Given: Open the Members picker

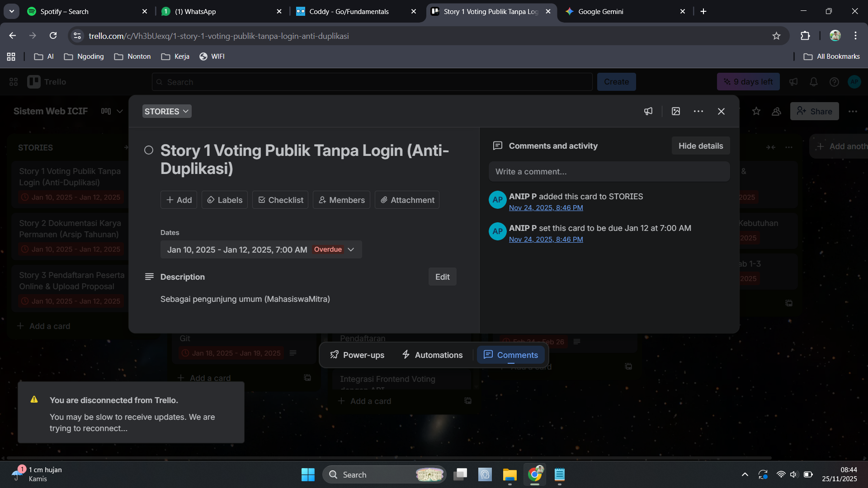Looking at the screenshot, I should 341,200.
